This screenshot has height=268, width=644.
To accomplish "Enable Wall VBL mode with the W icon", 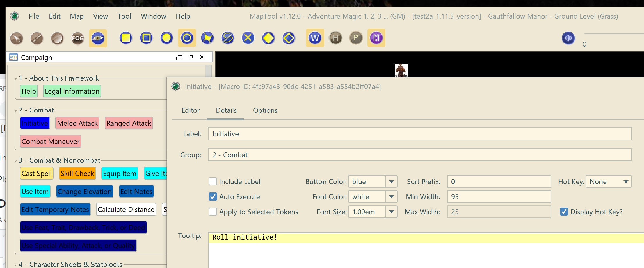I will (x=315, y=38).
